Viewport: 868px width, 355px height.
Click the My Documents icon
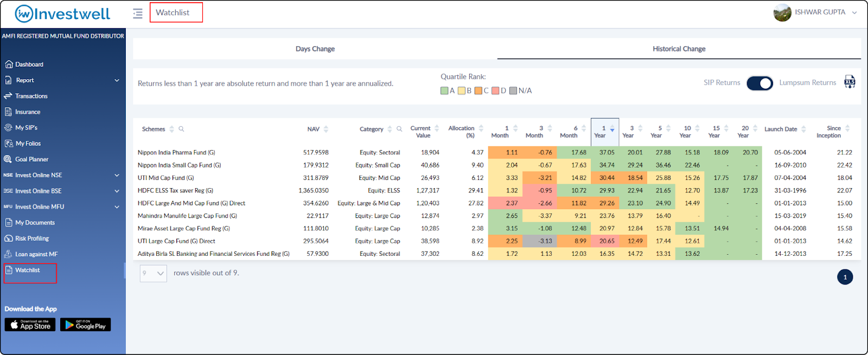point(9,223)
